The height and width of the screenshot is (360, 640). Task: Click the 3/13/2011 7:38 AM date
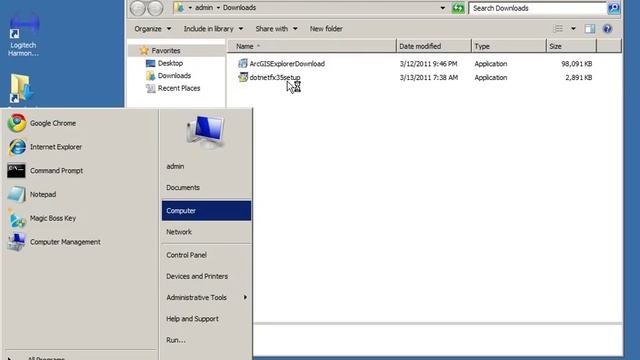429,78
